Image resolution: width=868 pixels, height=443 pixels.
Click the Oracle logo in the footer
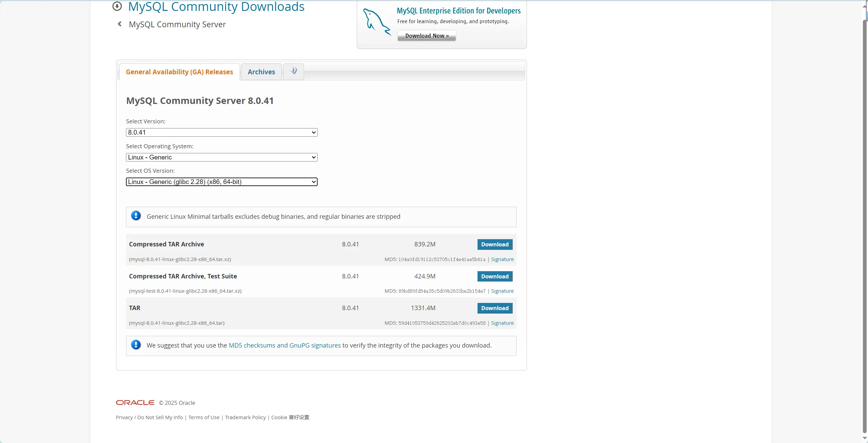135,402
